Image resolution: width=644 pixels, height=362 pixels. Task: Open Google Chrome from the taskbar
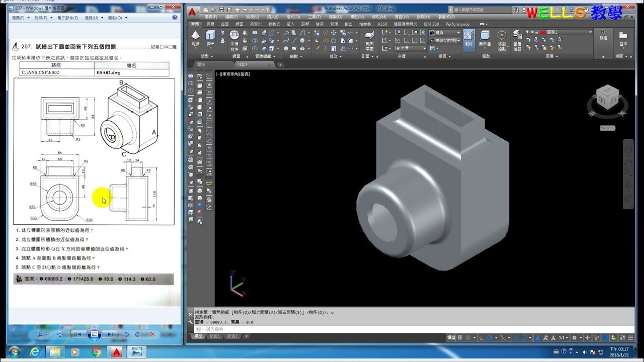pos(96,352)
